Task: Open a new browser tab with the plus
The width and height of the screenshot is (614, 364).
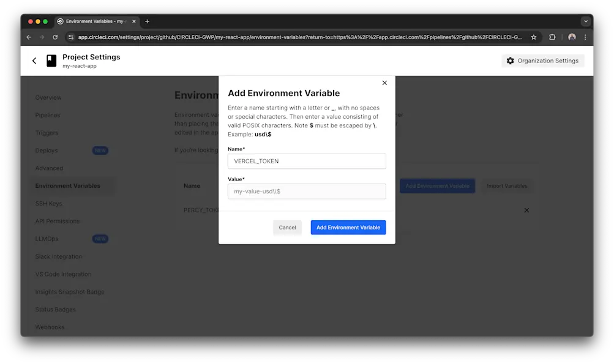Action: [147, 21]
